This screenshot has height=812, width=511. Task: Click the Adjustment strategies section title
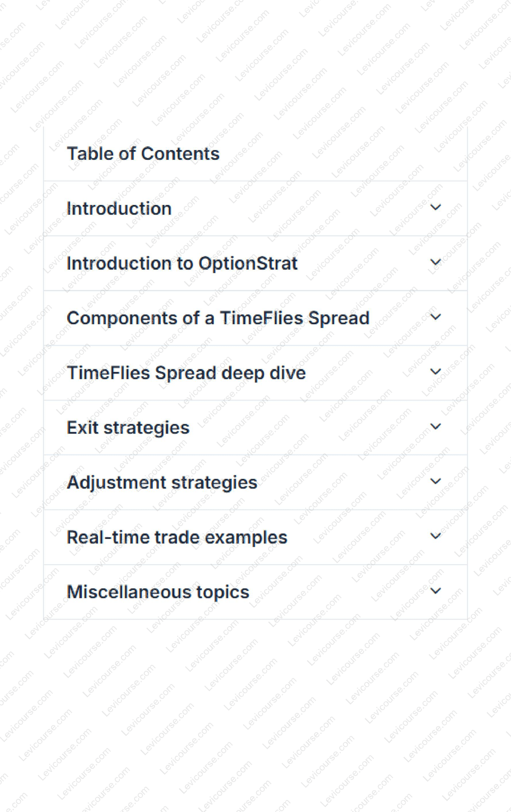click(x=162, y=482)
